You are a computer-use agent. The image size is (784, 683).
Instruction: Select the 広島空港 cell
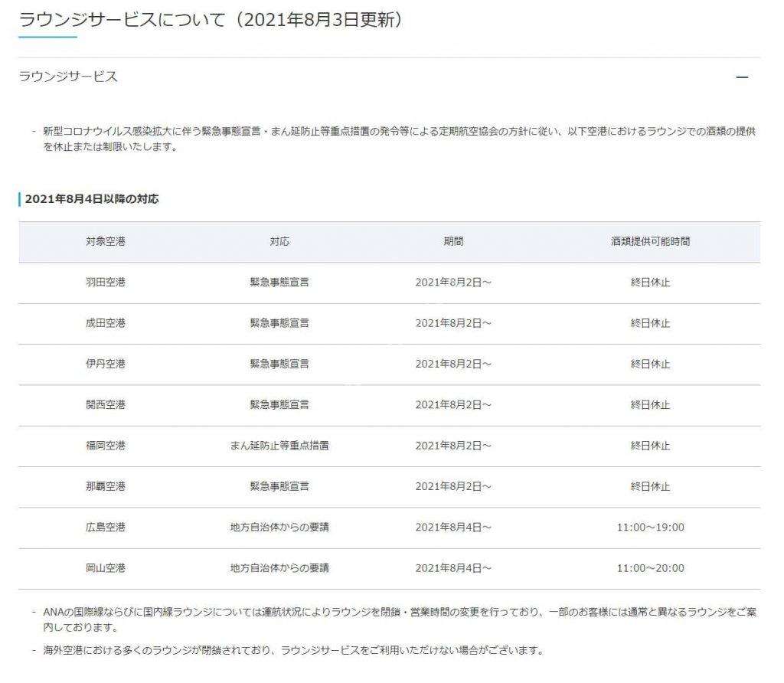(106, 527)
